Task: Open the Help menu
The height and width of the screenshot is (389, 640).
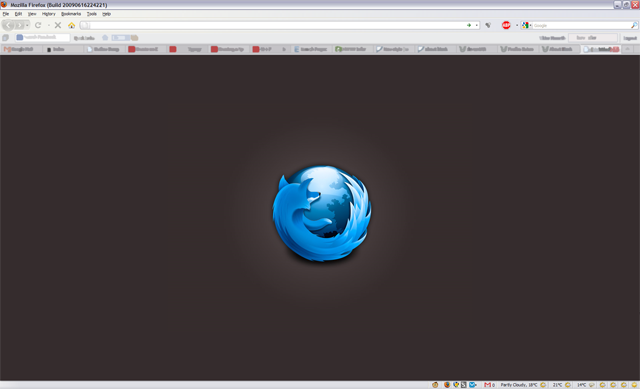Action: (x=106, y=14)
